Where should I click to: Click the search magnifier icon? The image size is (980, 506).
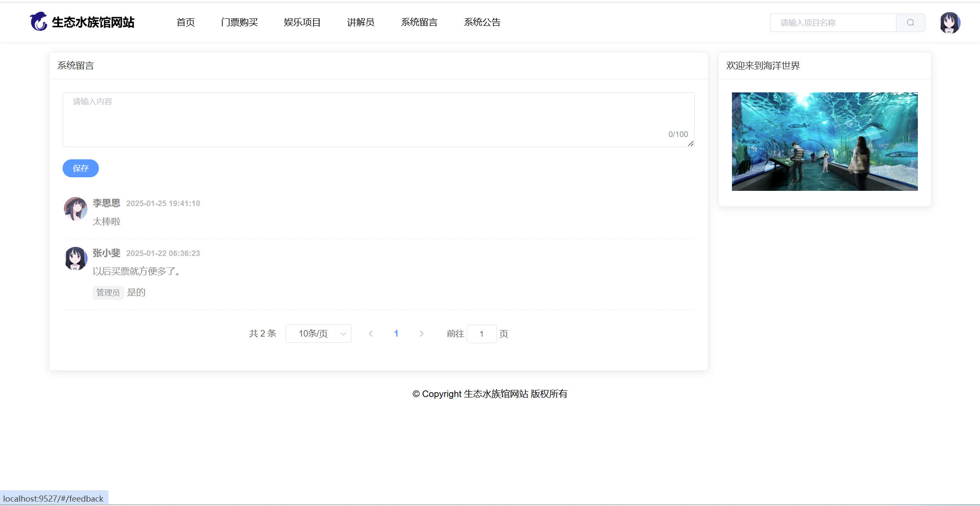click(910, 23)
